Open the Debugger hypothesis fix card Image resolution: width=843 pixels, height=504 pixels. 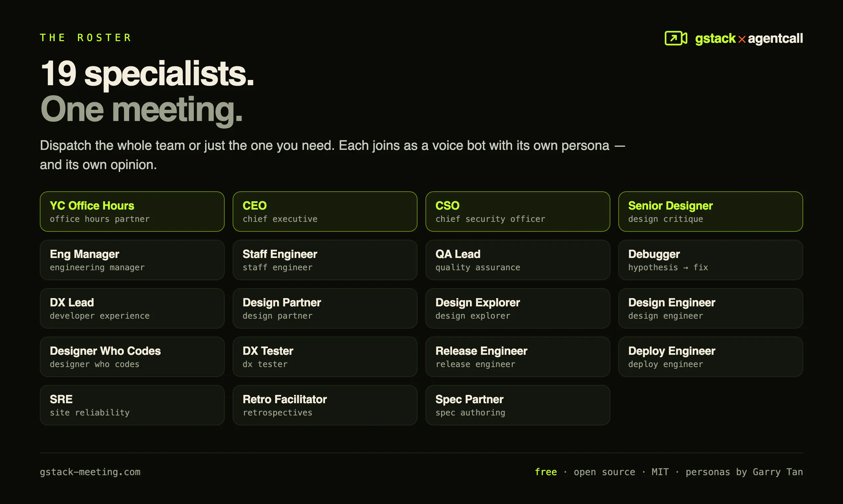click(711, 260)
